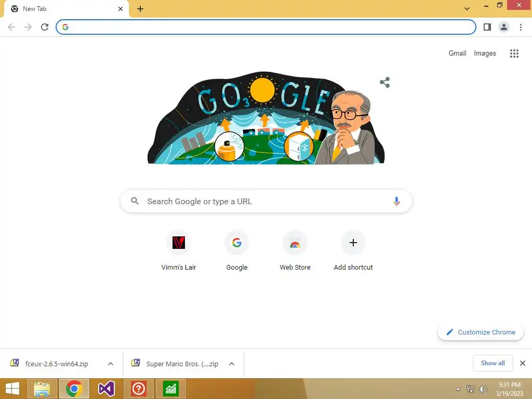
Task: Open the Vimm's Lair shortcut
Action: point(179,251)
